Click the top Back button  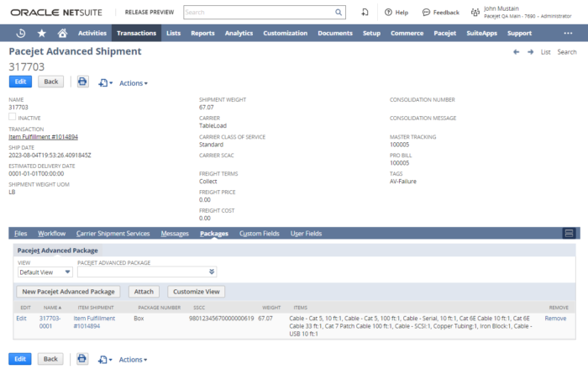(51, 82)
